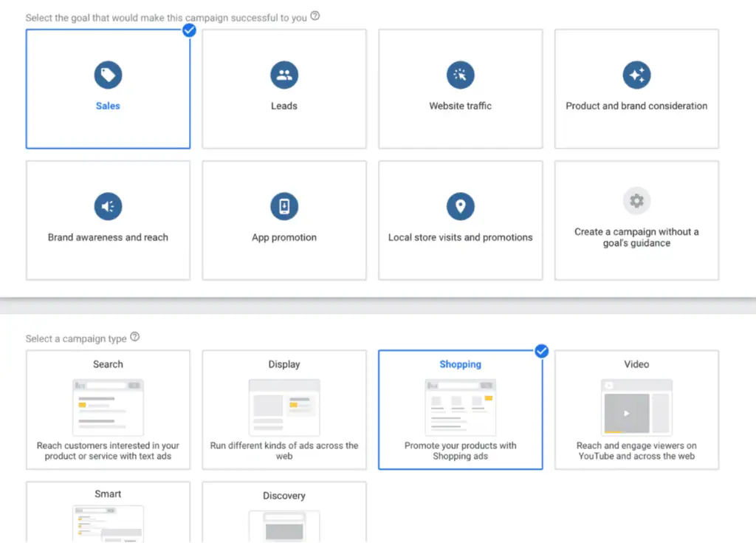Click the Shopping campaign title text
The image size is (756, 543).
[460, 364]
